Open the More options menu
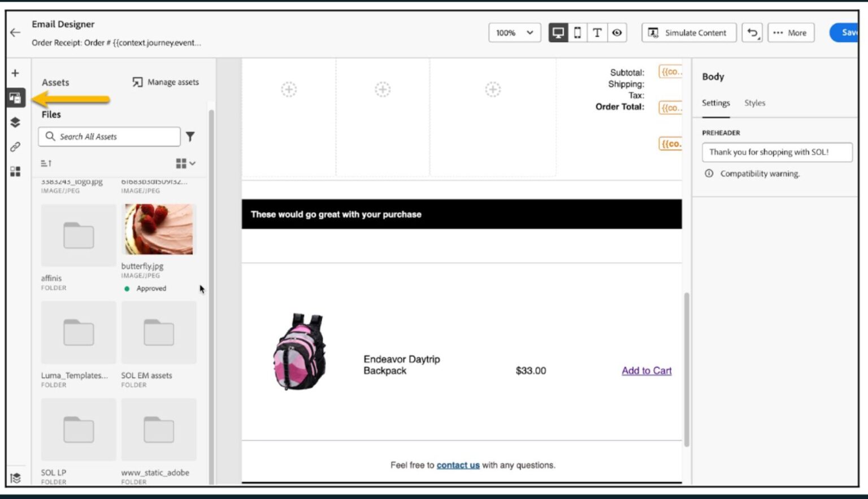Viewport: 868px width, 499px height. click(791, 32)
